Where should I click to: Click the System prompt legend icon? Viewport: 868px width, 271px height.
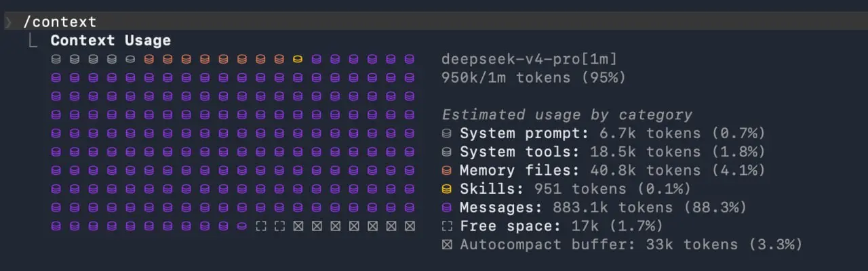coord(446,133)
